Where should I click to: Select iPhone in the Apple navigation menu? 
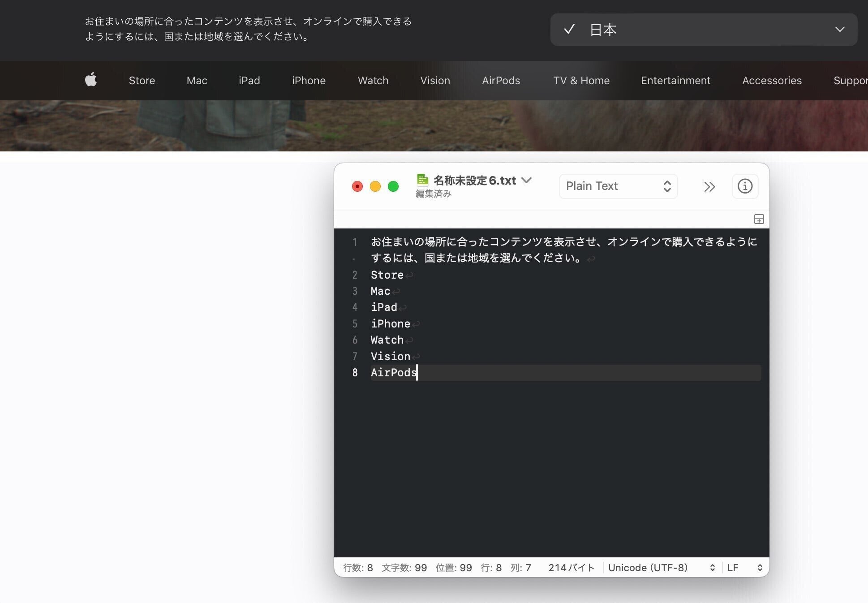coord(308,81)
